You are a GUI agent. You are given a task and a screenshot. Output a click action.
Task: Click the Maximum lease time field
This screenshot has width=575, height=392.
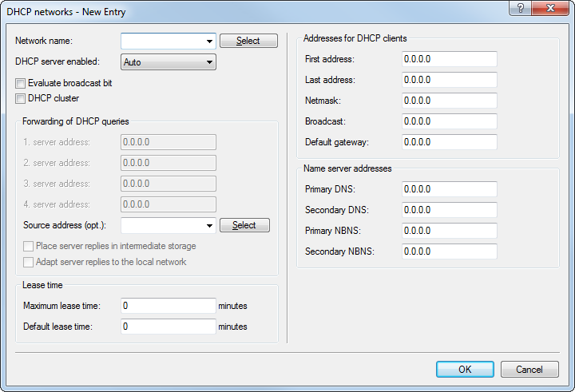click(168, 306)
